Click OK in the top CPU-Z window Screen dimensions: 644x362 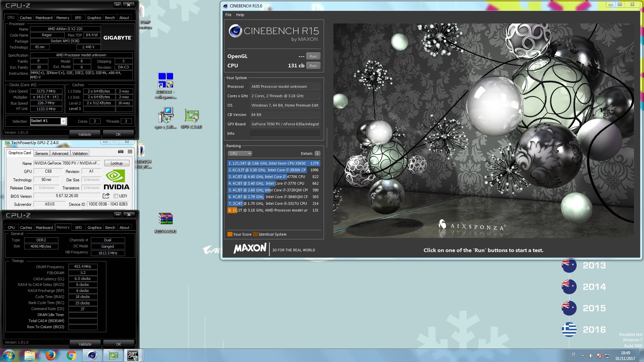[118, 134]
